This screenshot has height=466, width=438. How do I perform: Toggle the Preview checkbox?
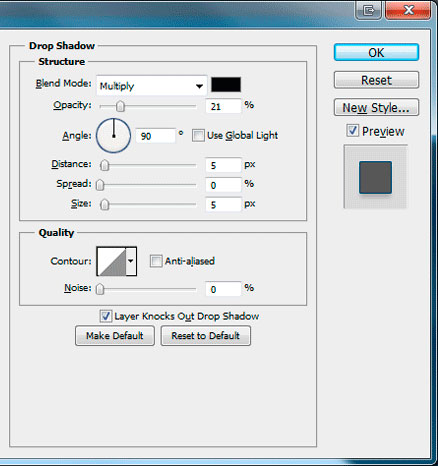pyautogui.click(x=352, y=131)
